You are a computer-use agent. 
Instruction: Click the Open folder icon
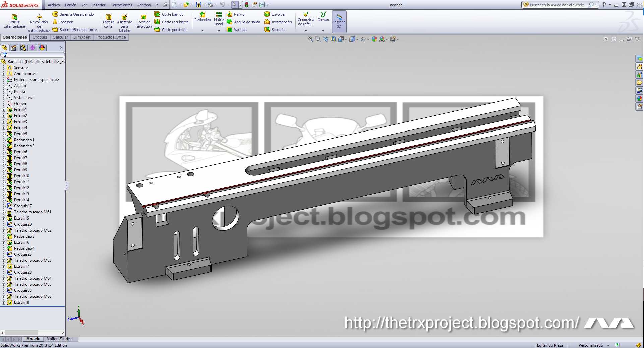pyautogui.click(x=186, y=5)
